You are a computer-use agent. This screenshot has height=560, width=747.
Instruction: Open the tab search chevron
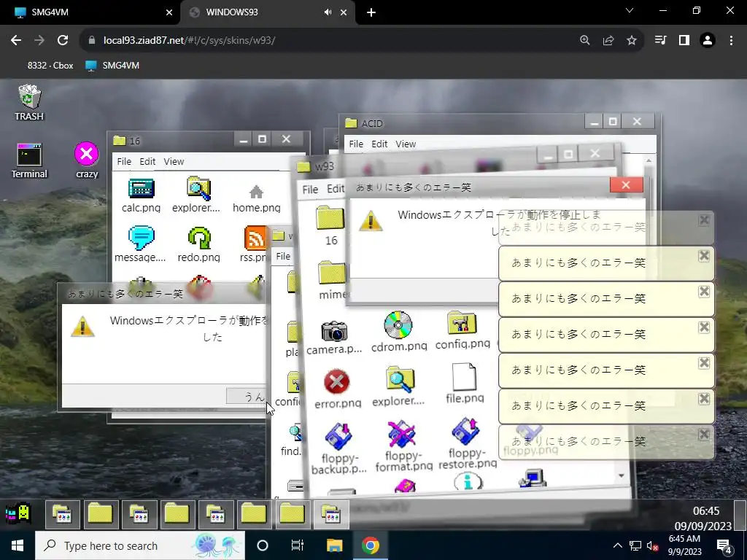coord(630,10)
